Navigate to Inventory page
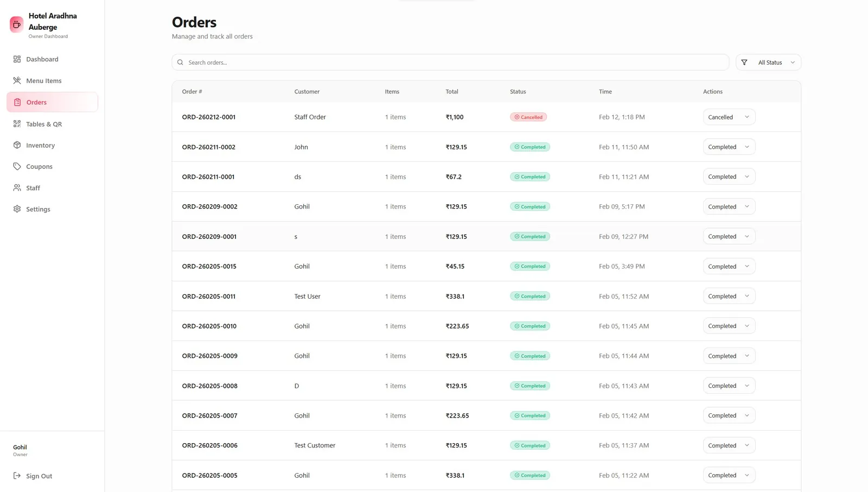 (52, 145)
